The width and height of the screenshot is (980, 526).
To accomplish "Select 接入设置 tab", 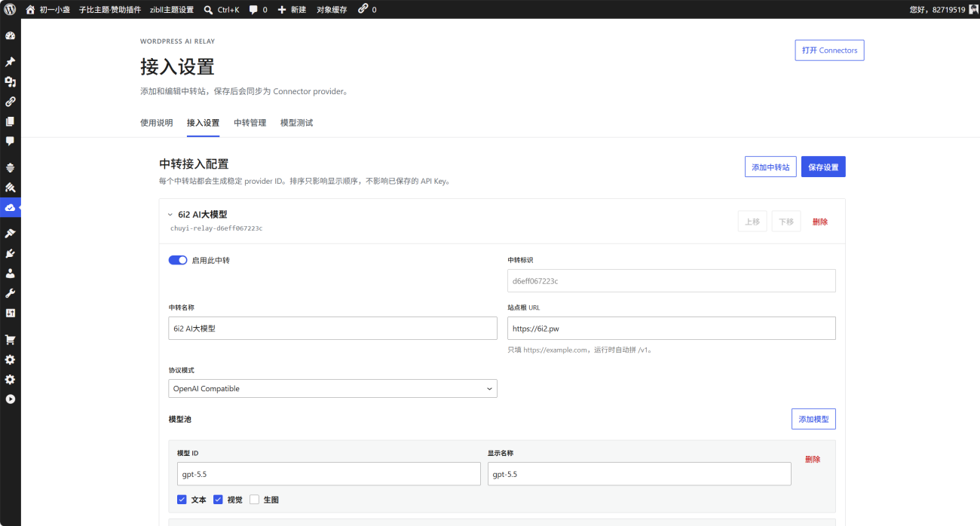I will point(203,123).
